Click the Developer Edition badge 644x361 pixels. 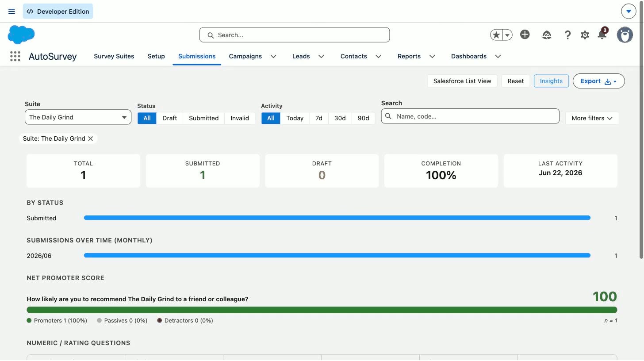[x=58, y=12]
